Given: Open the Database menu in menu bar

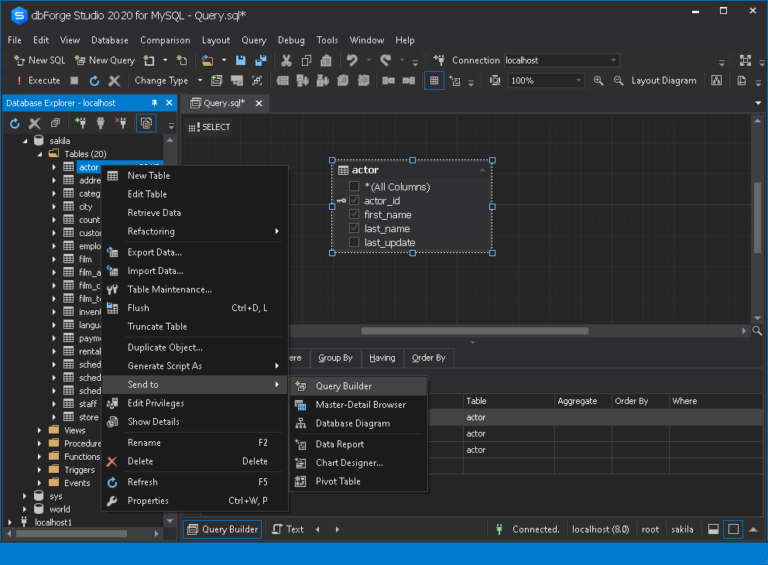Looking at the screenshot, I should point(109,40).
